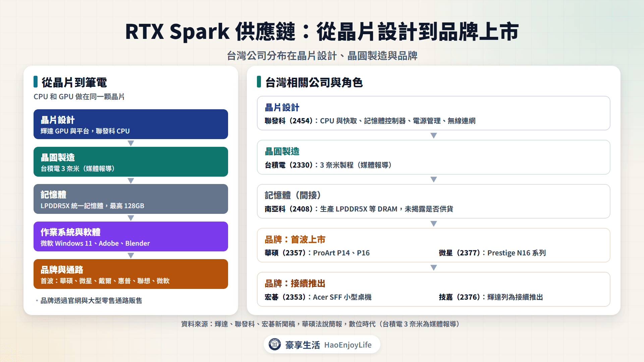
Task: Select the green 晶圓製造 flow block
Action: point(131,162)
